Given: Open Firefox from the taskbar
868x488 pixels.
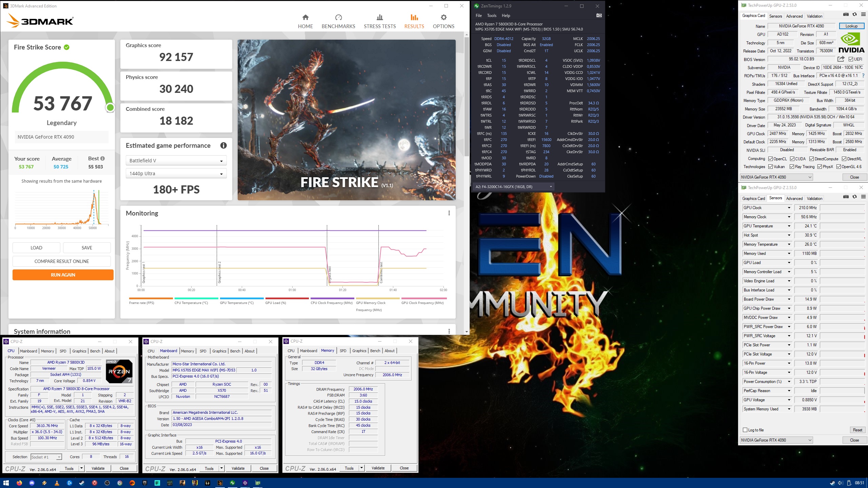Looking at the screenshot, I should click(x=19, y=483).
